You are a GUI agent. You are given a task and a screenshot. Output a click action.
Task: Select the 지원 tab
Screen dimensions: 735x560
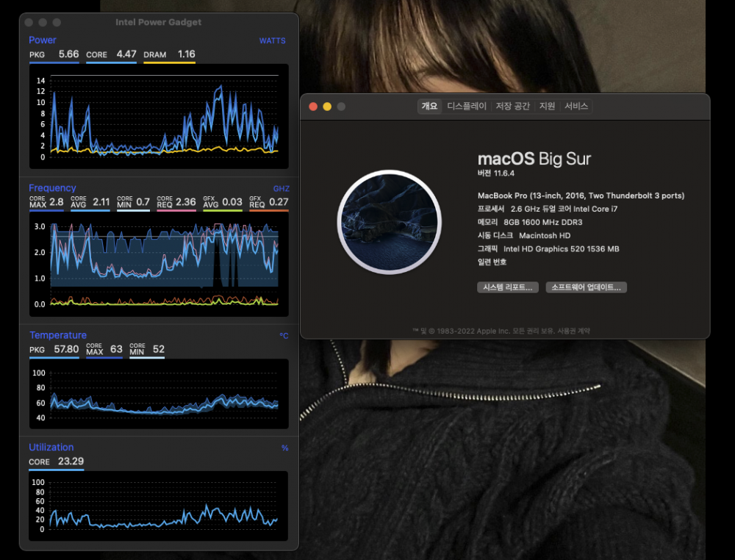tap(547, 107)
